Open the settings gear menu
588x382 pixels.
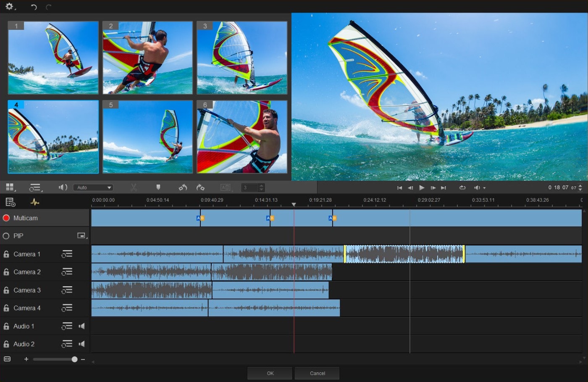(9, 7)
